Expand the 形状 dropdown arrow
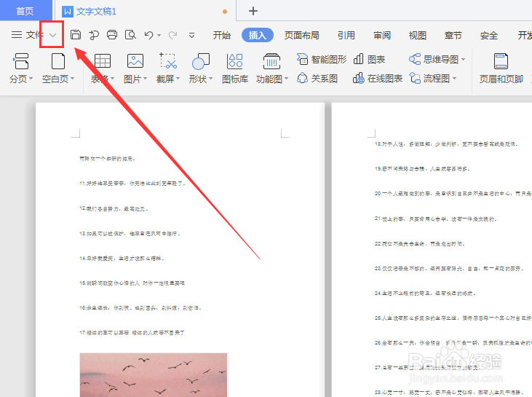 tap(210, 79)
